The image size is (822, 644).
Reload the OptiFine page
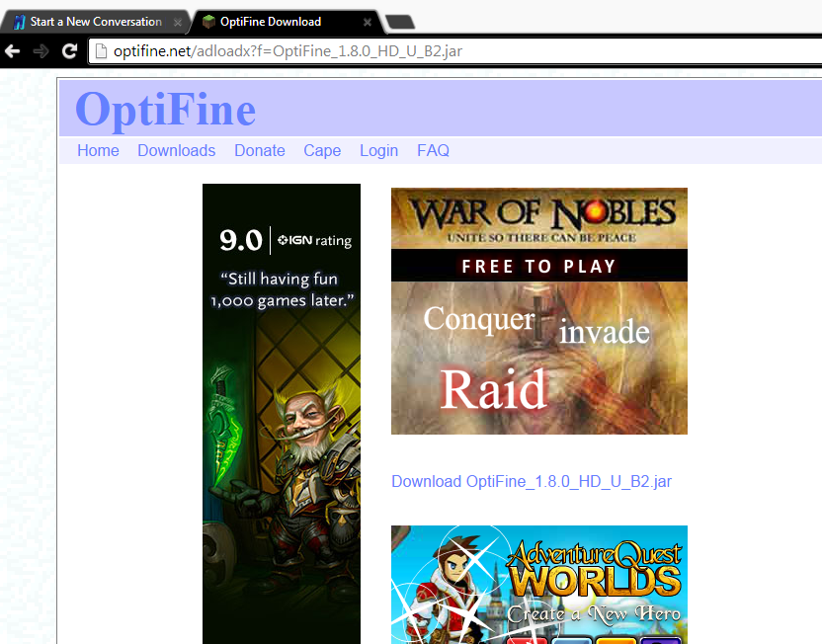(69, 50)
